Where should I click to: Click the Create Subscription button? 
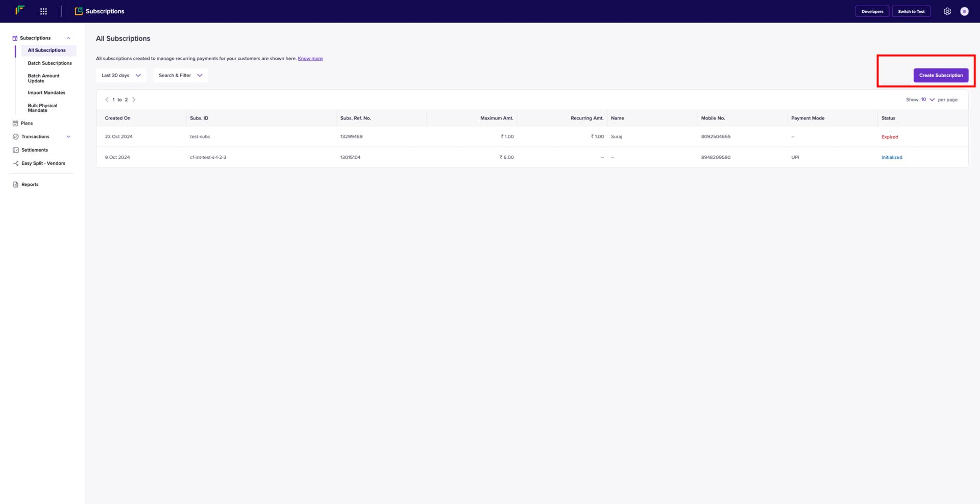click(x=941, y=75)
